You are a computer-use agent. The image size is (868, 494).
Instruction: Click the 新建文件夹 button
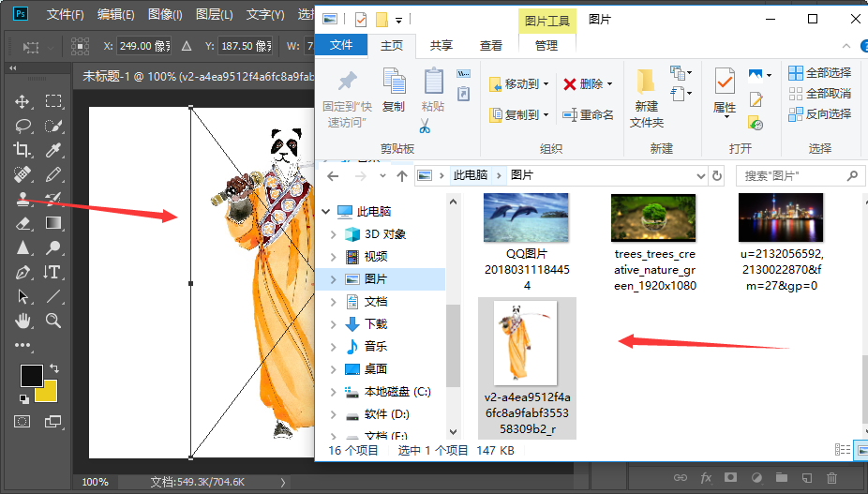pyautogui.click(x=646, y=98)
